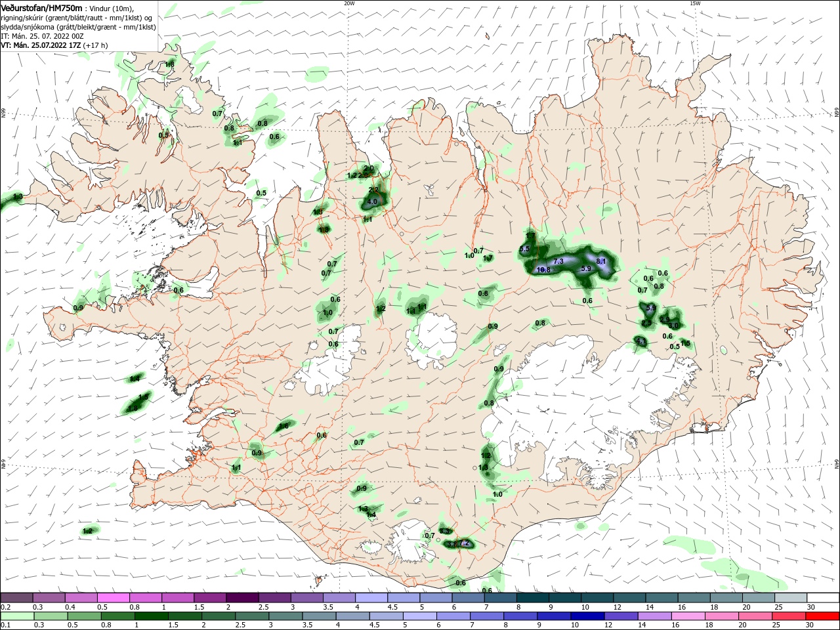Click upper scale swatch between 8 and 9
The width and height of the screenshot is (840, 630).
pos(533,598)
